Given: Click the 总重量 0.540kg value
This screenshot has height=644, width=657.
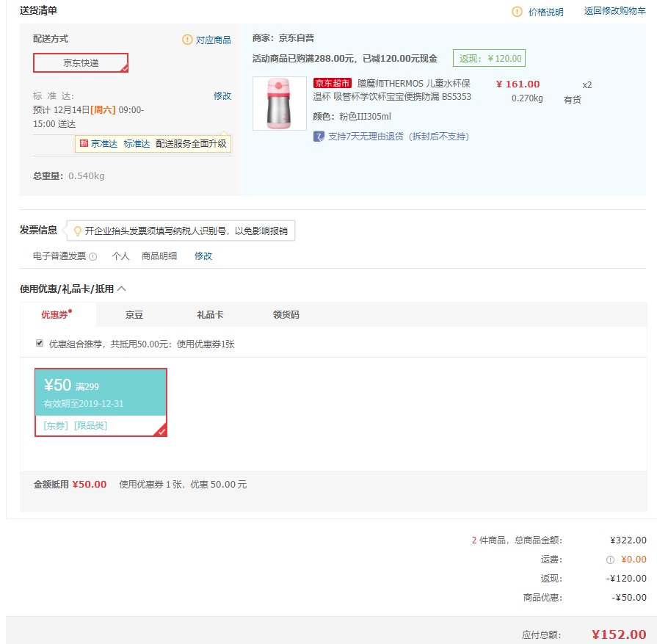Looking at the screenshot, I should point(87,176).
